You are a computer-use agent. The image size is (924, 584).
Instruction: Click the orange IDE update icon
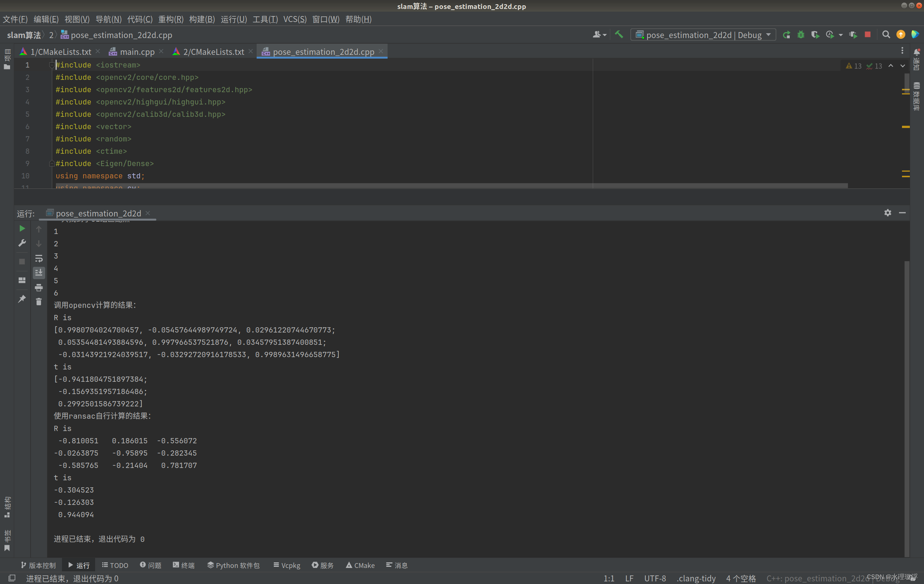pyautogui.click(x=900, y=35)
